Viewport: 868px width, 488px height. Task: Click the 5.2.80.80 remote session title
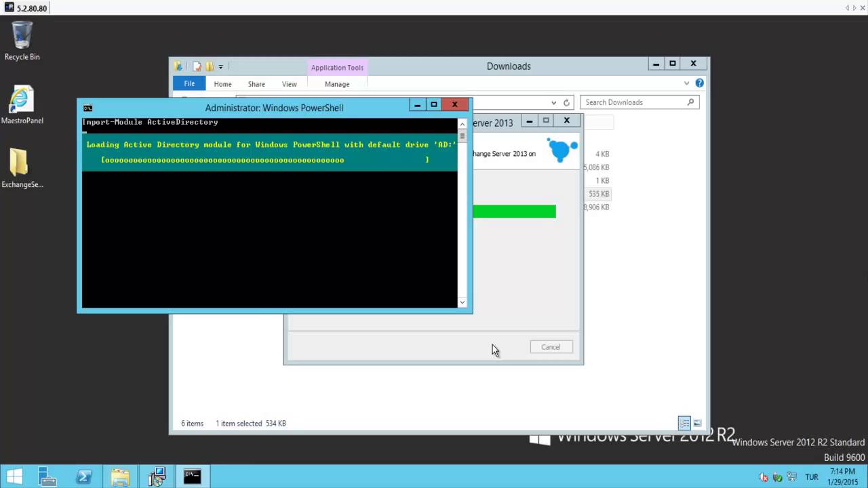32,8
